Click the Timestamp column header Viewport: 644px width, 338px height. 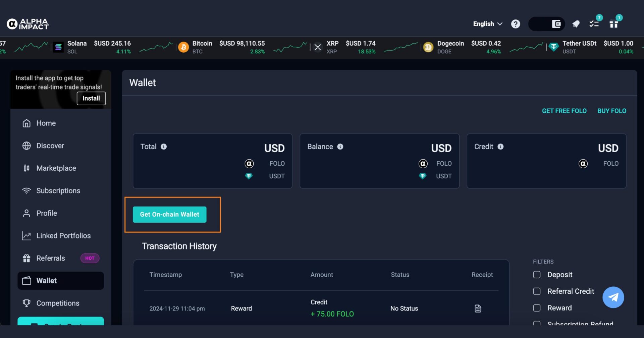166,275
